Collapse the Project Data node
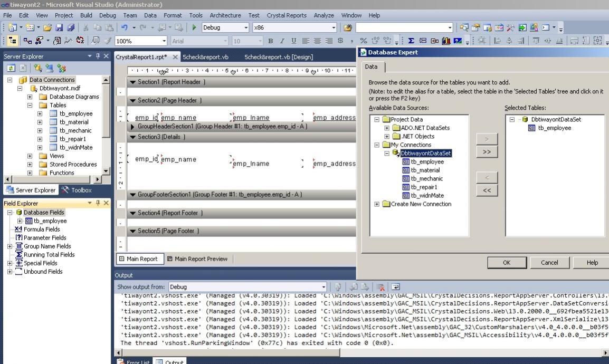The width and height of the screenshot is (609, 364). point(377,120)
